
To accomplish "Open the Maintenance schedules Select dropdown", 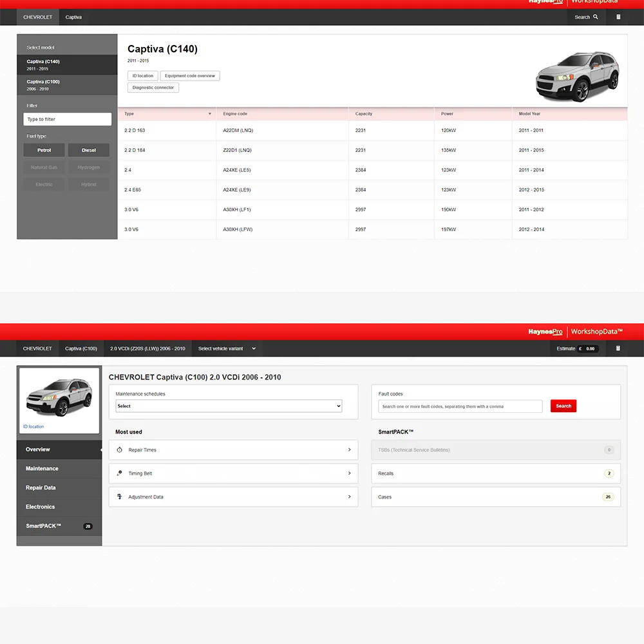I will click(229, 406).
